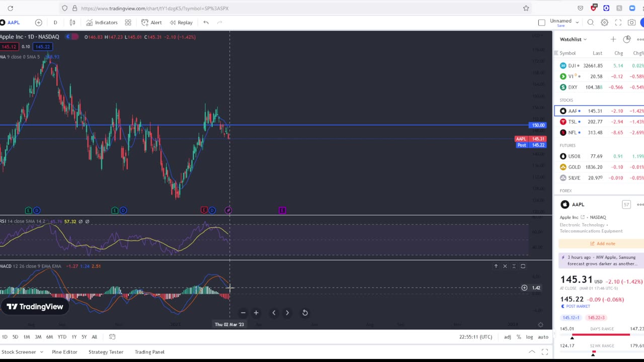
Task: Reset the chart view
Action: (305, 313)
